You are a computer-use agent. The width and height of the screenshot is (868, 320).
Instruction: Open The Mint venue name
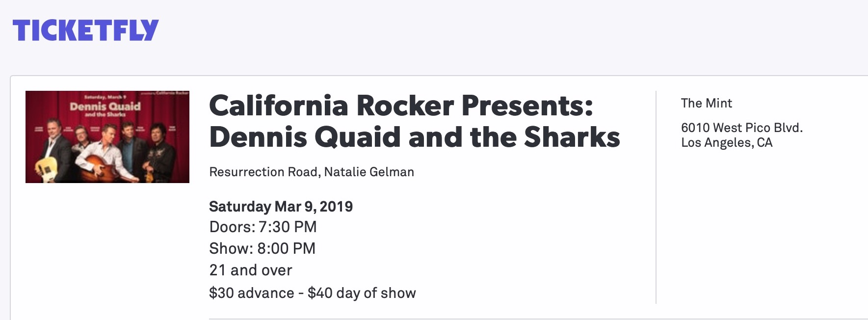(x=706, y=104)
